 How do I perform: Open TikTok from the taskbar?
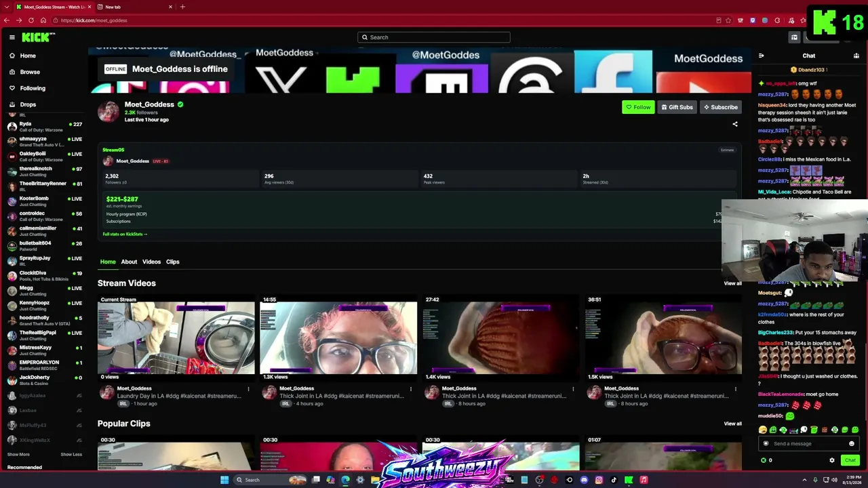(614, 480)
